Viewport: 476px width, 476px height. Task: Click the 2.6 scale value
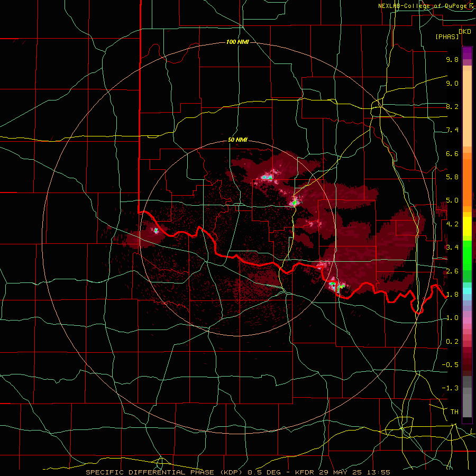pyautogui.click(x=452, y=271)
